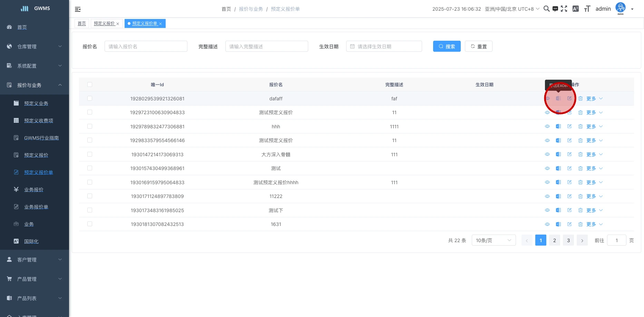The width and height of the screenshot is (644, 317).
Task: Select all rows with the header checkbox
Action: [90, 85]
